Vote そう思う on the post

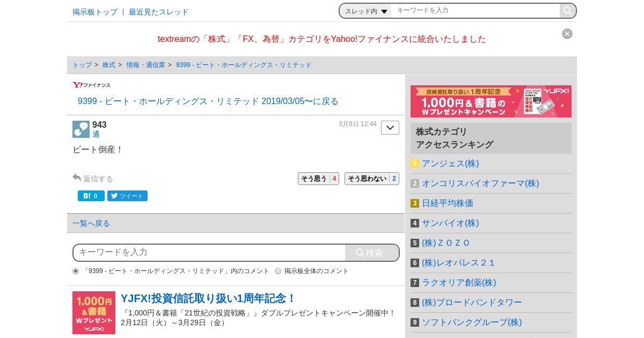(318, 179)
